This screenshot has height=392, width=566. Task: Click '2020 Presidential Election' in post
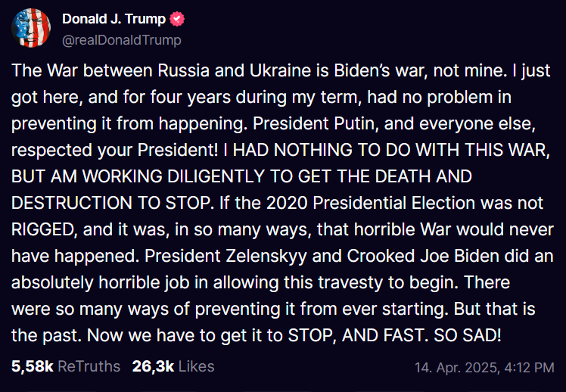(x=371, y=204)
